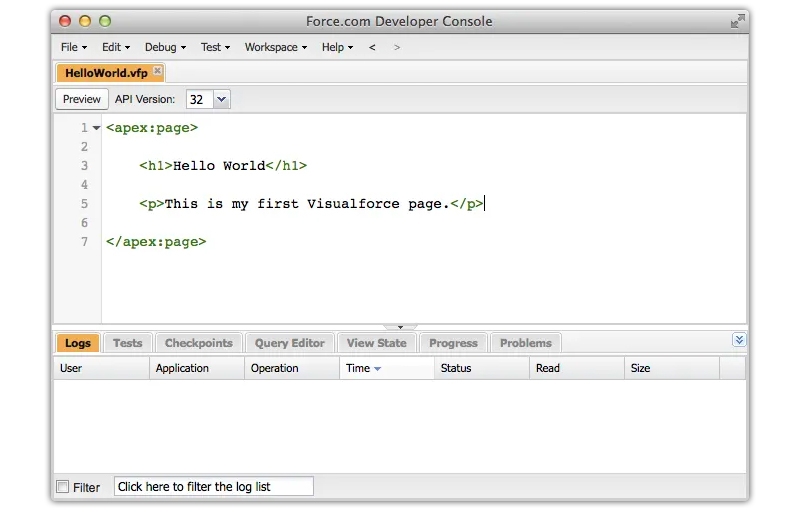800x516 pixels.
Task: Switch to the Query Editor tab
Action: coord(290,343)
